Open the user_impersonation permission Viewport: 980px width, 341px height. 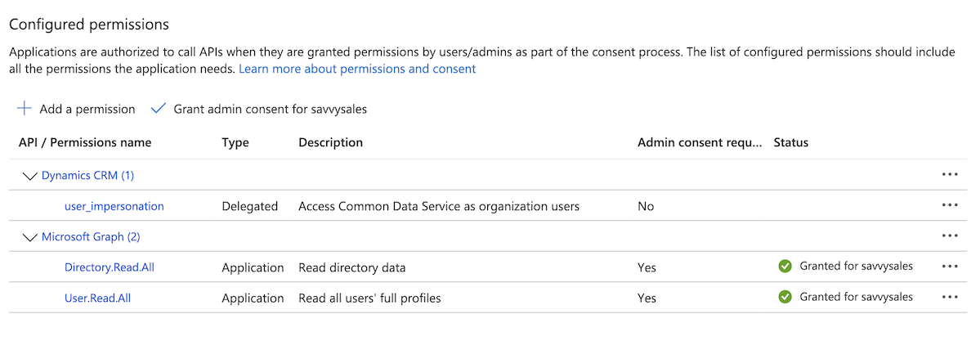(114, 206)
